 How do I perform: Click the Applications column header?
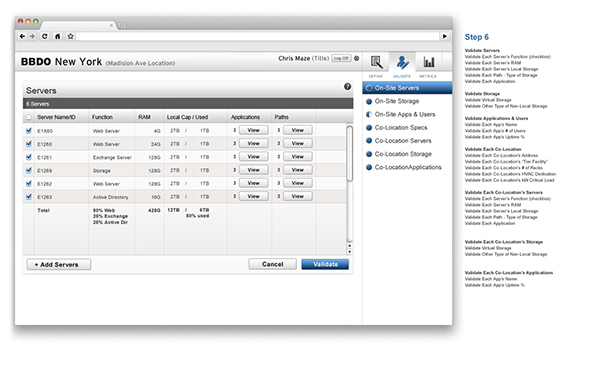click(x=245, y=117)
